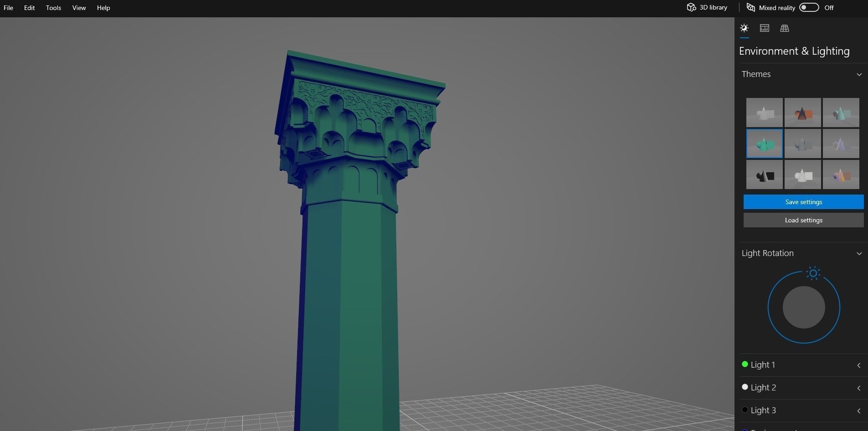Open the Tools menu
Viewport: 868px width, 431px height.
pyautogui.click(x=53, y=8)
